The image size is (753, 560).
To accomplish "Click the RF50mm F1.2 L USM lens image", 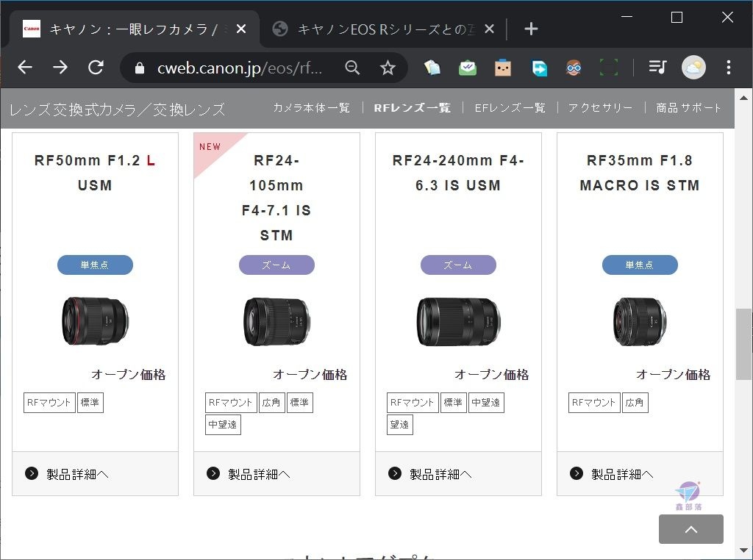I will tap(95, 321).
